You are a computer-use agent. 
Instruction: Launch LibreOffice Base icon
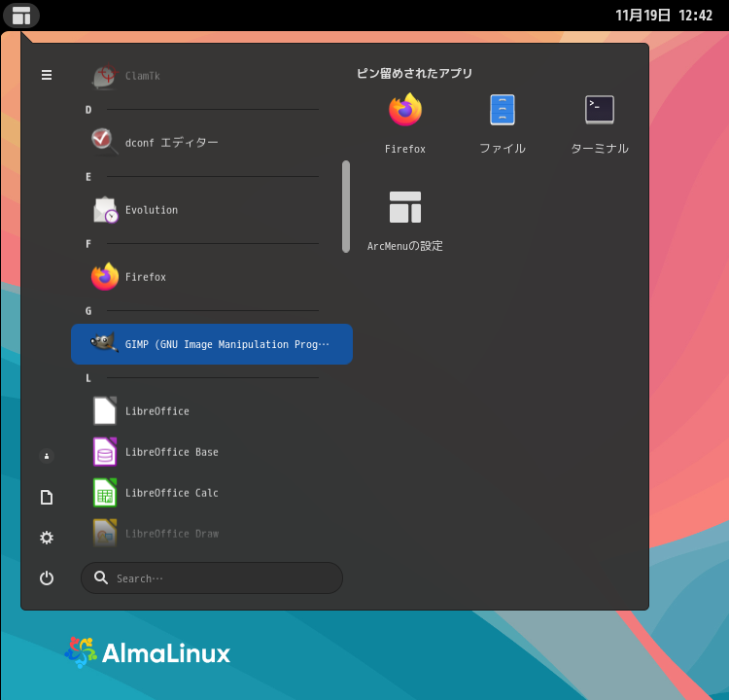click(105, 452)
